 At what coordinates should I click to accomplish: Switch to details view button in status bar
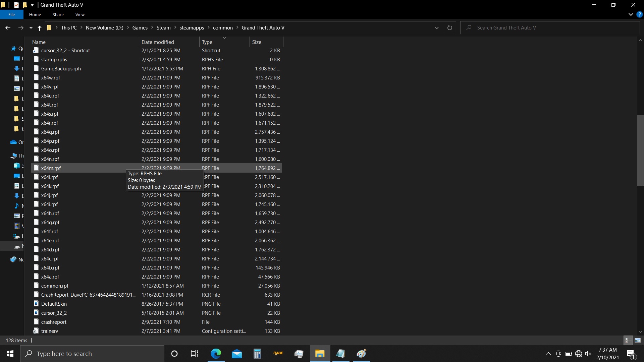pyautogui.click(x=627, y=340)
